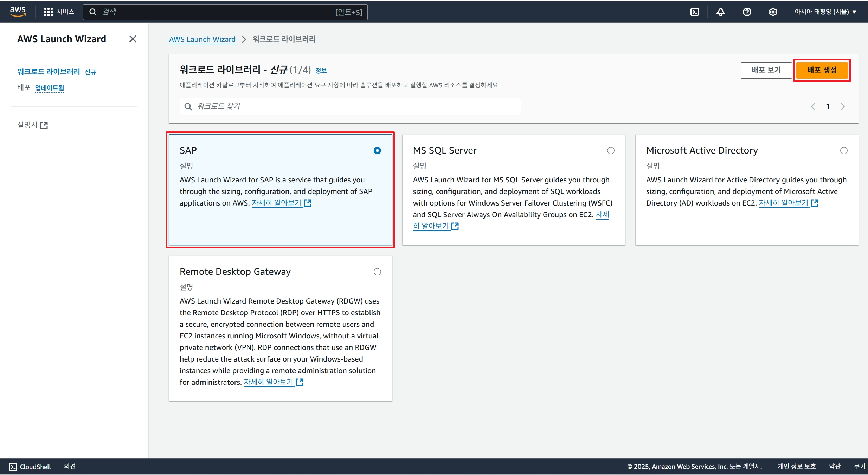The image size is (868, 475).
Task: Open the AWS Launch Wizard breadcrumb link
Action: [x=202, y=39]
